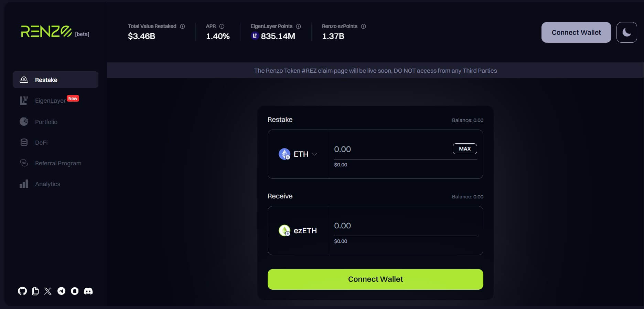Click Balance: 0.00 in Receive section
644x309 pixels.
coord(468,197)
